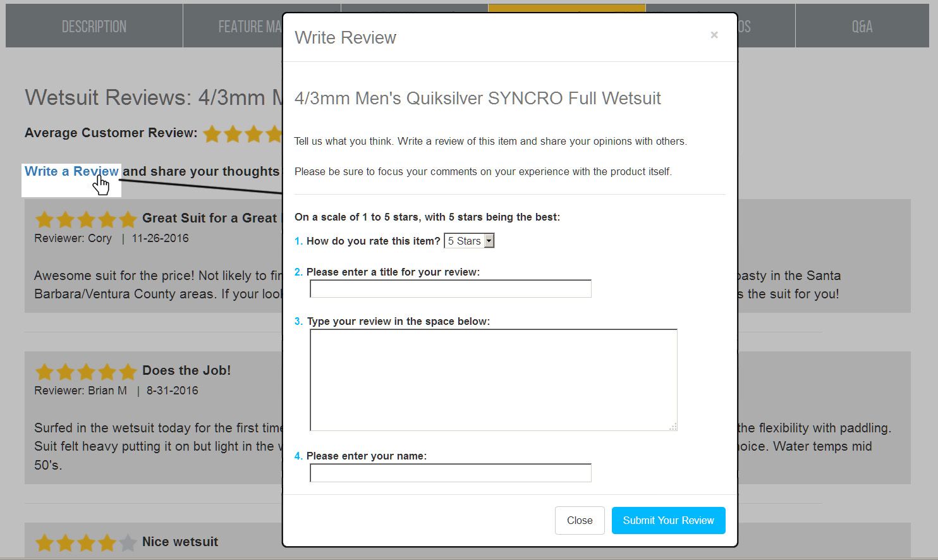Click the name input field
Screen dimensions: 938x560
(451, 473)
